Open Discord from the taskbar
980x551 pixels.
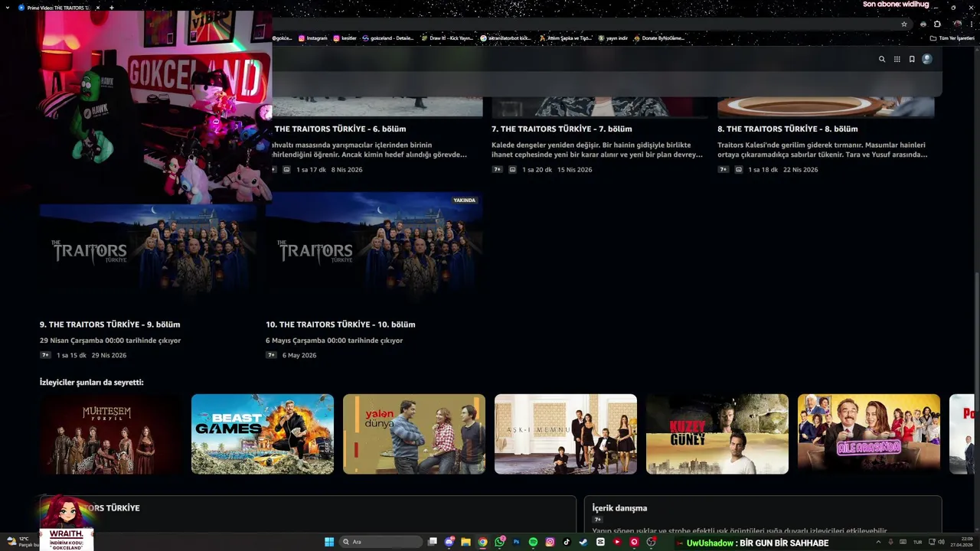click(x=449, y=542)
